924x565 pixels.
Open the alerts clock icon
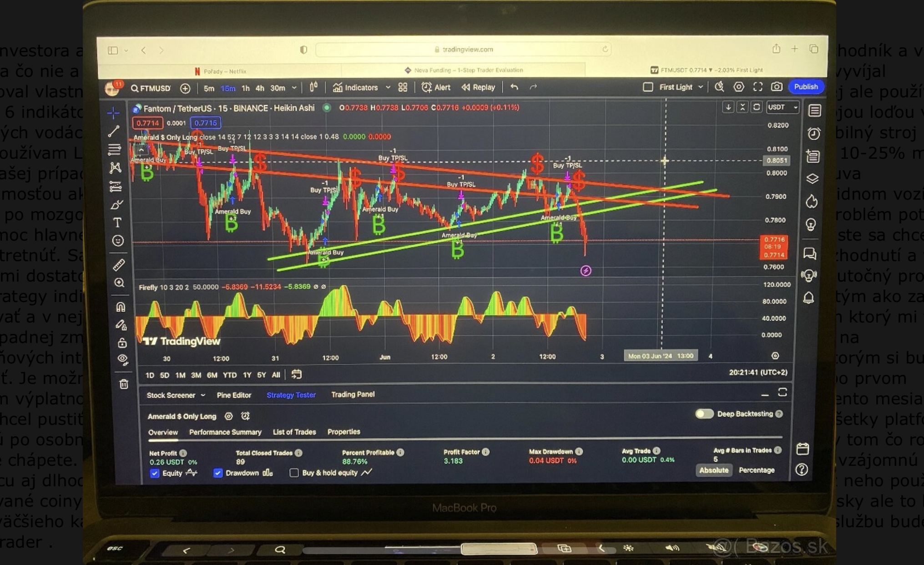814,133
